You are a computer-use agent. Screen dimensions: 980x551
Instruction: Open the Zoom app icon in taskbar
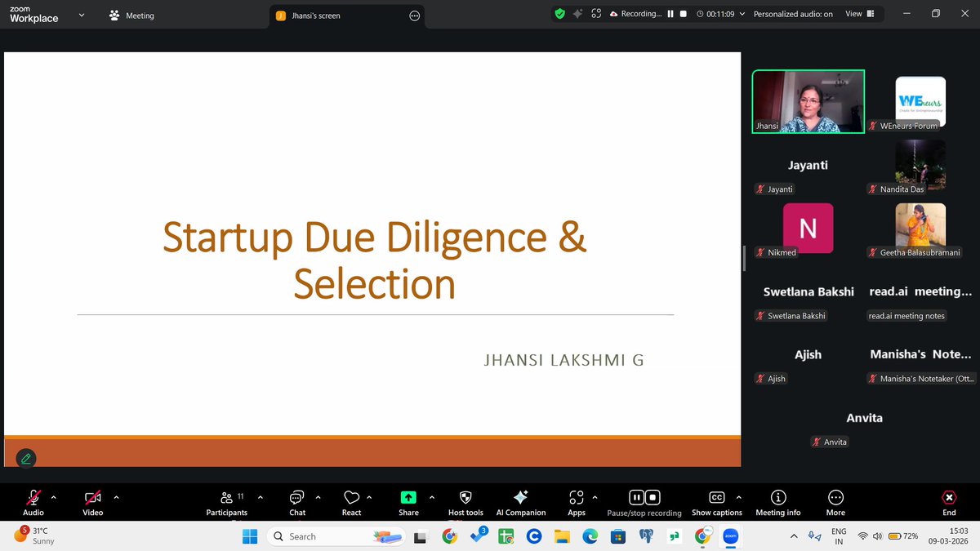pos(731,536)
